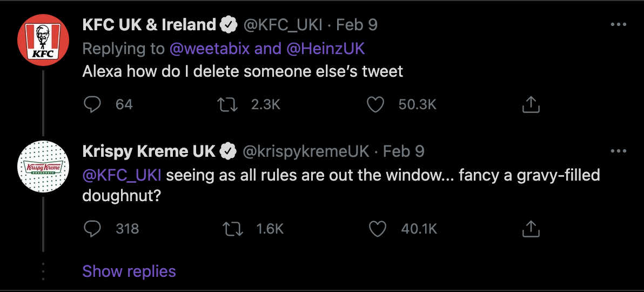Click the @HeinzUK mention link
644x292 pixels.
click(325, 49)
